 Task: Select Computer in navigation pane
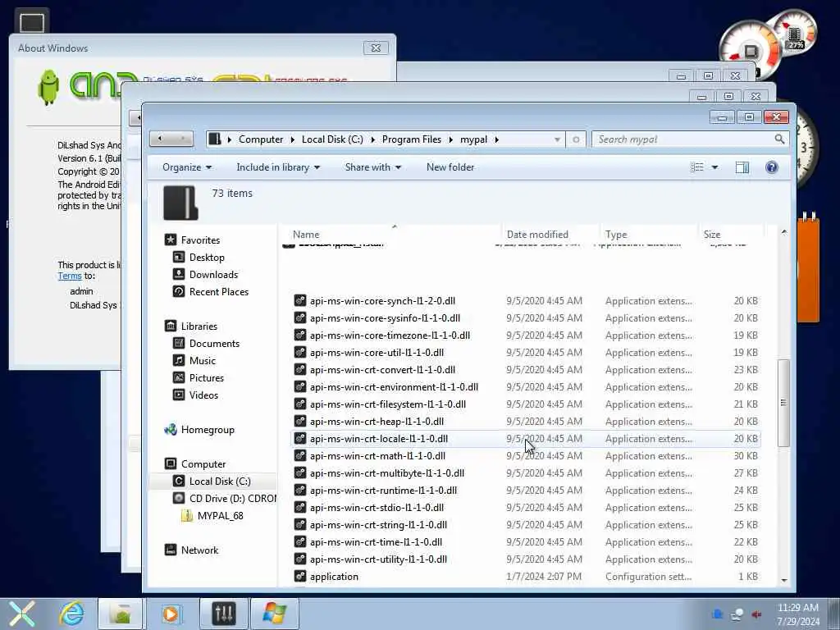(203, 464)
